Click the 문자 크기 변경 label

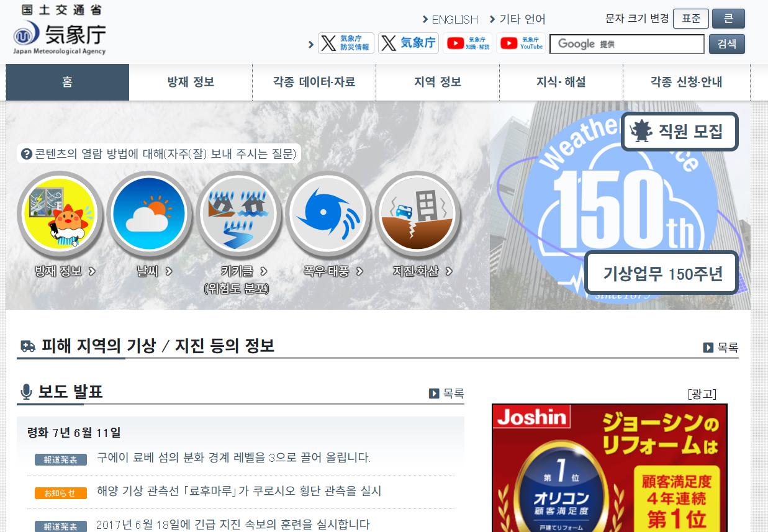[x=637, y=18]
